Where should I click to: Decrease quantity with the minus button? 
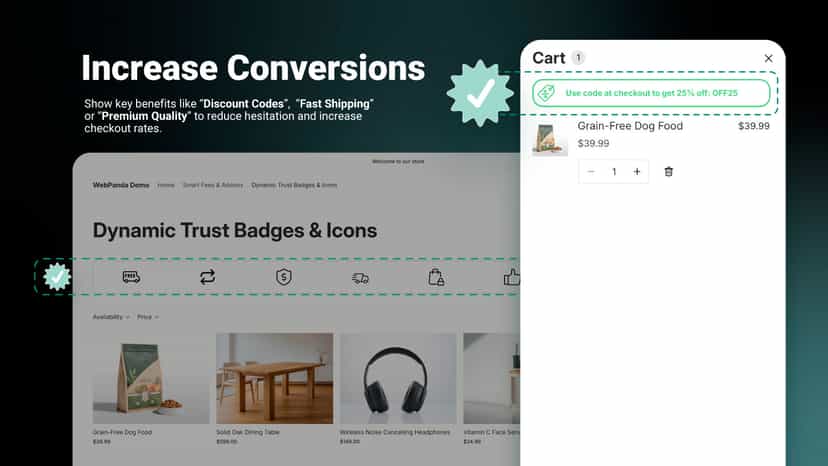tap(591, 172)
